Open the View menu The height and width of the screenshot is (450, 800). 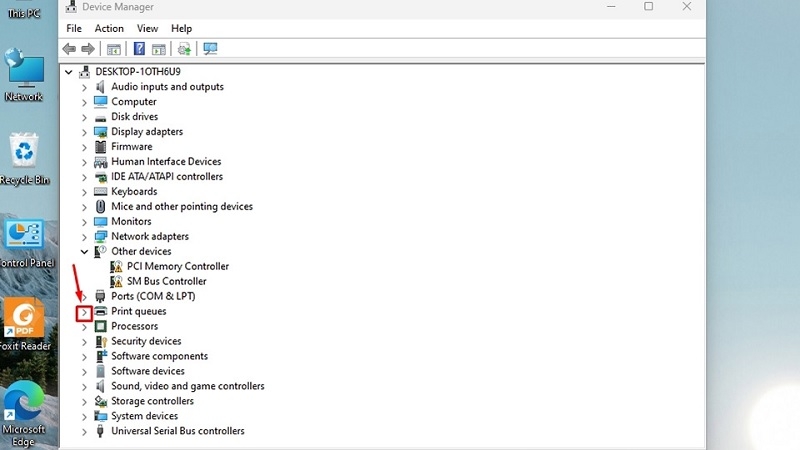pos(147,29)
